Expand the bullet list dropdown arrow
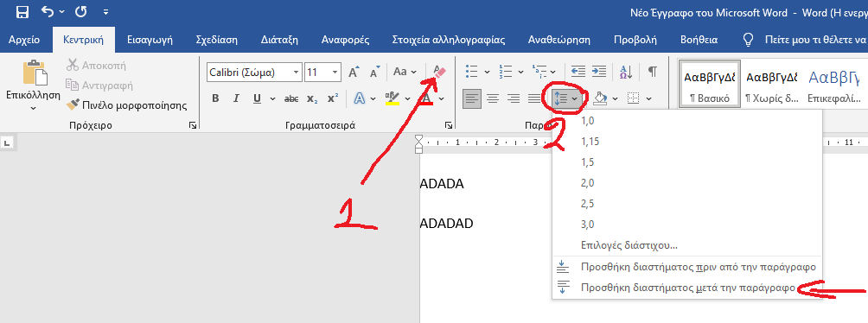 tap(487, 72)
